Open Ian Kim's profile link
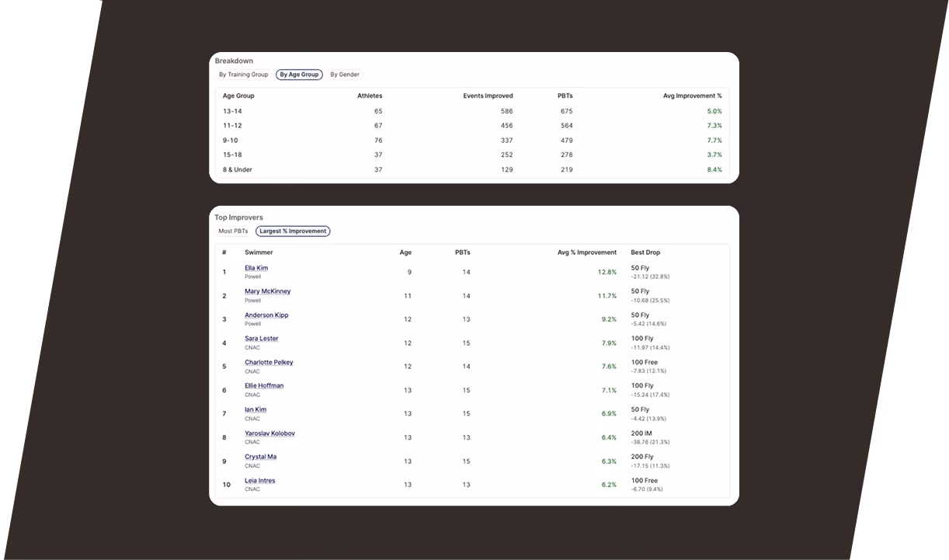The height and width of the screenshot is (560, 949). pyautogui.click(x=255, y=409)
